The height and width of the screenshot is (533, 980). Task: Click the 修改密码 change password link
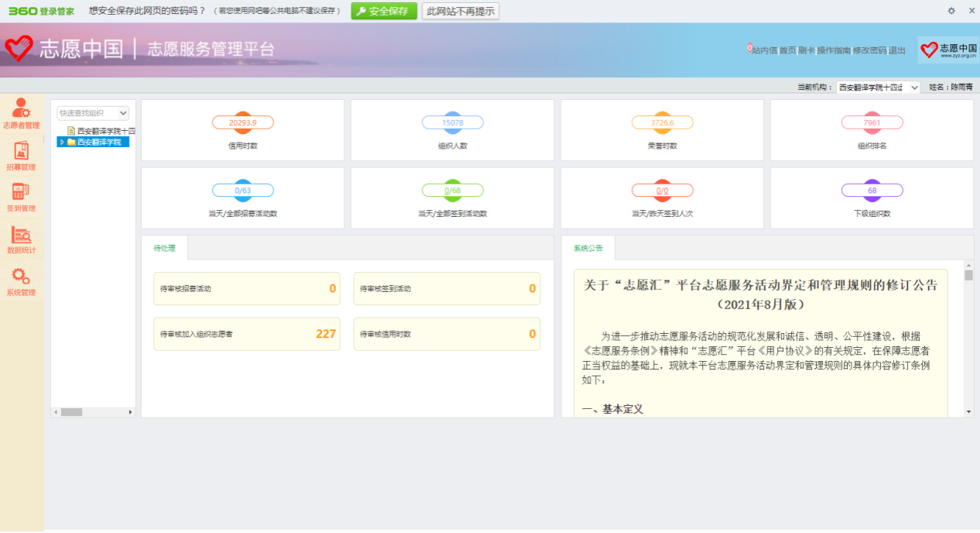point(869,50)
